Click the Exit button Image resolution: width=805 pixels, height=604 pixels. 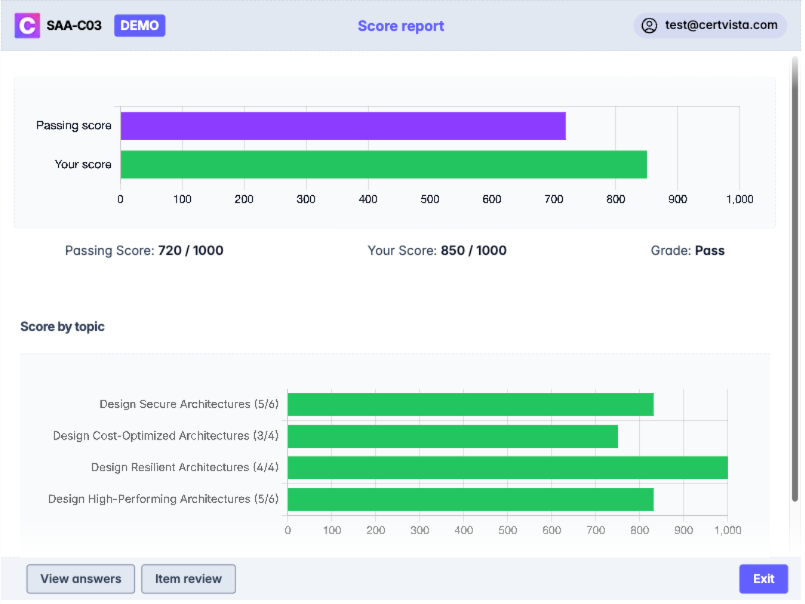763,579
